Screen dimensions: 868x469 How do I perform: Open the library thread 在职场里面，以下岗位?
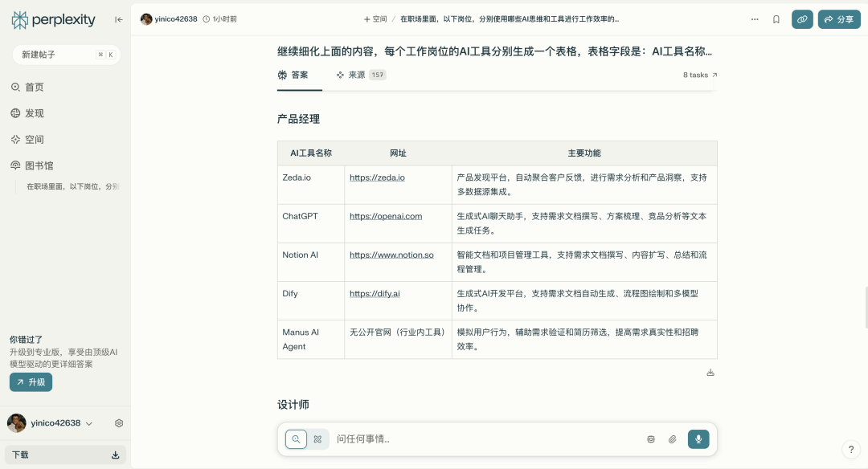coord(72,186)
